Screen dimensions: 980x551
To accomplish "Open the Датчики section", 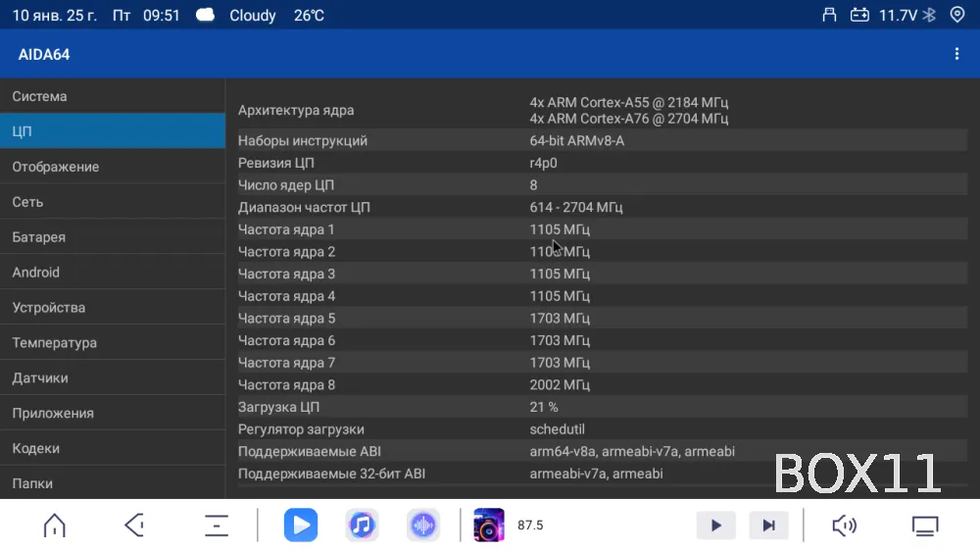I will pyautogui.click(x=113, y=377).
